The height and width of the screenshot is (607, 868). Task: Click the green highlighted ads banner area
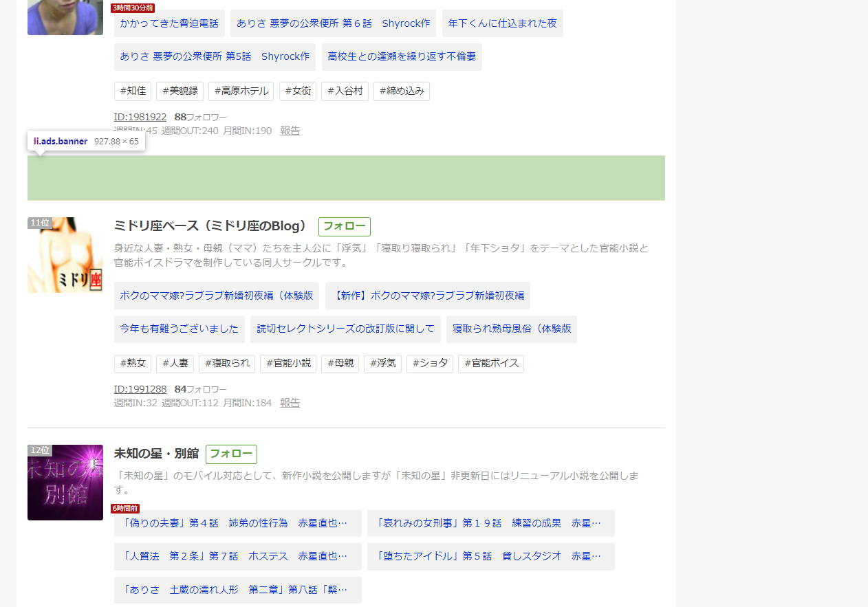(x=346, y=178)
